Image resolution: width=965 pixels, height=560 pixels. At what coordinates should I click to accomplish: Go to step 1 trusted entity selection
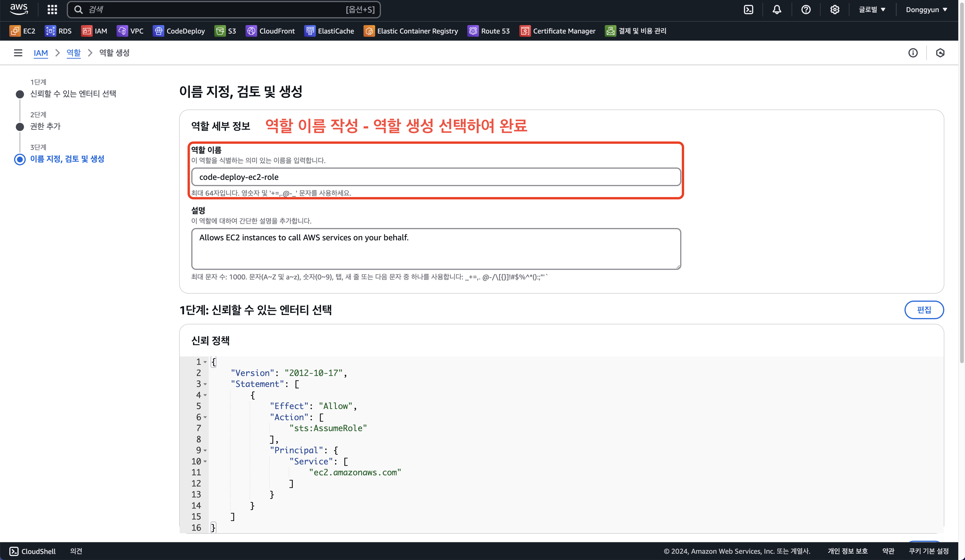pyautogui.click(x=73, y=94)
